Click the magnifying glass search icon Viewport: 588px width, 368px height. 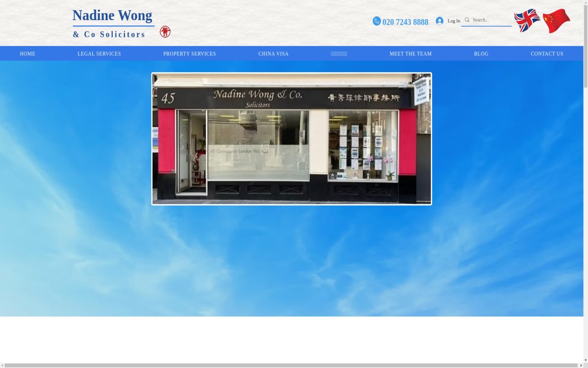pos(467,20)
